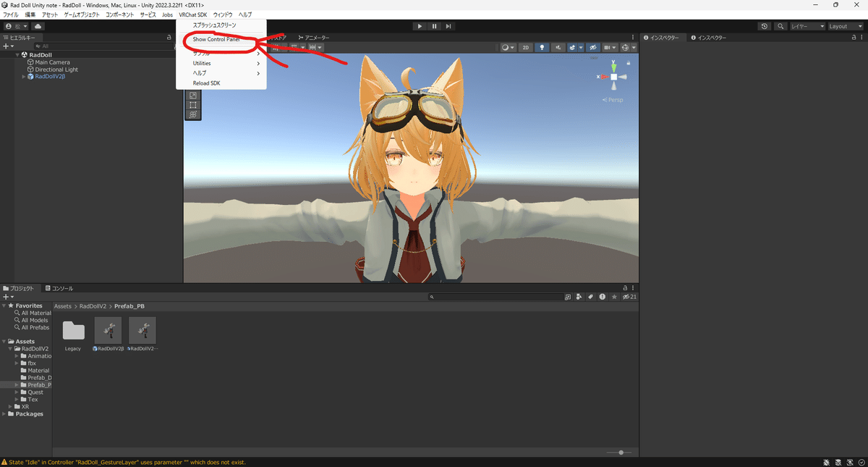Viewport: 868px width, 467px height.
Task: Switch to the プロジェクト tab
Action: tap(19, 288)
